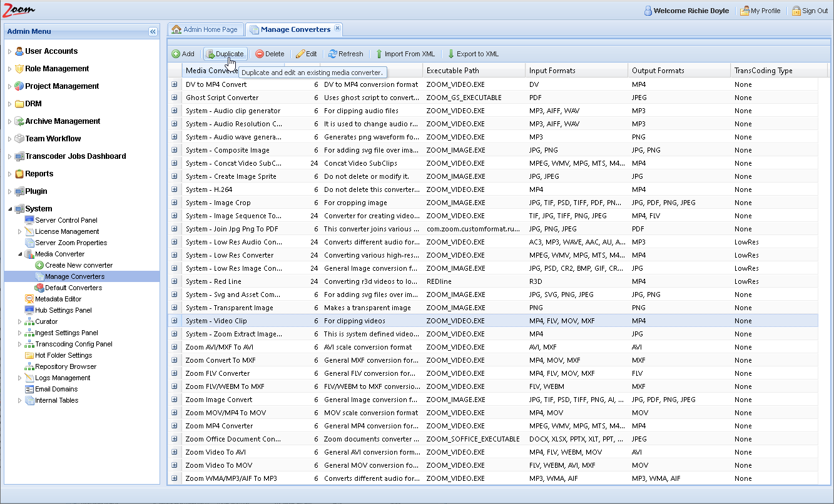Expand Team Workflow menu

pyautogui.click(x=9, y=139)
